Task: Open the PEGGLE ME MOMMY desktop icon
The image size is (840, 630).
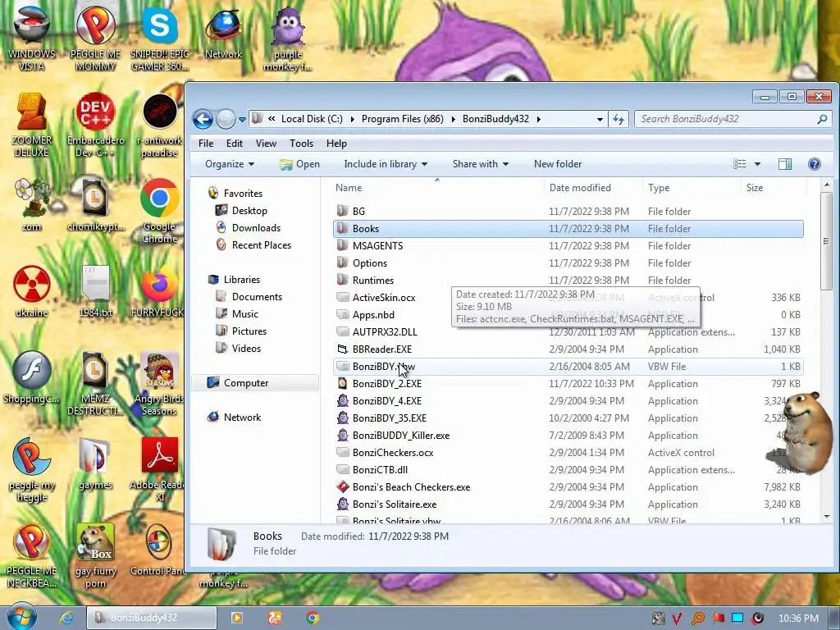Action: (x=95, y=38)
